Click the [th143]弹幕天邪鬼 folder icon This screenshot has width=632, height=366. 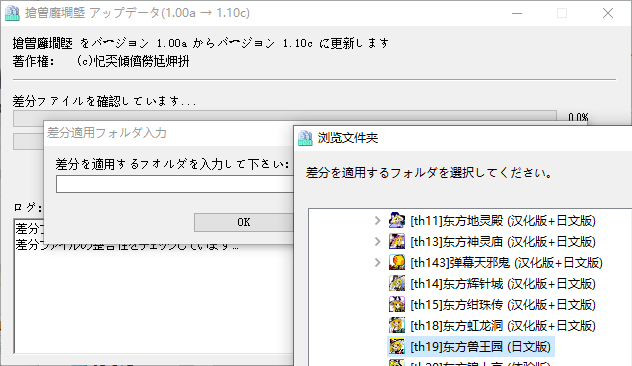tap(397, 262)
